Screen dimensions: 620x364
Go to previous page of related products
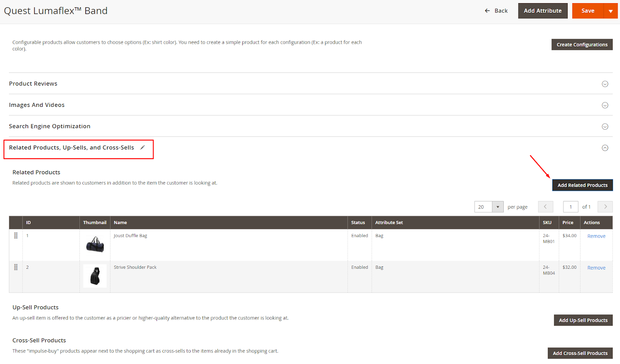[x=545, y=207]
